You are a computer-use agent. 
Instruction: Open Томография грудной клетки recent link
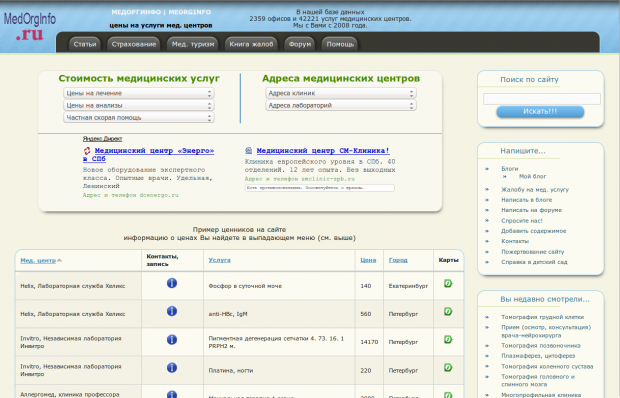tap(542, 317)
